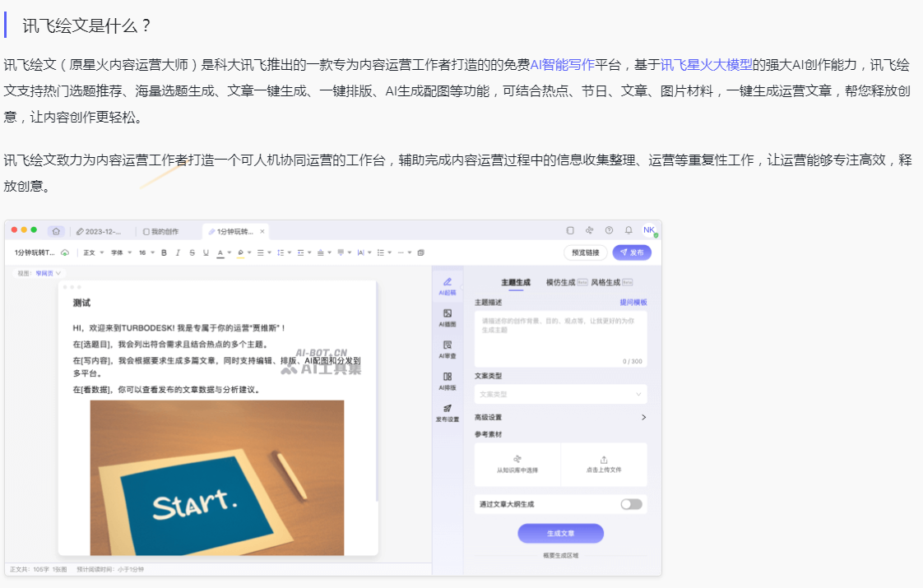Click the font color A icon

click(x=220, y=253)
